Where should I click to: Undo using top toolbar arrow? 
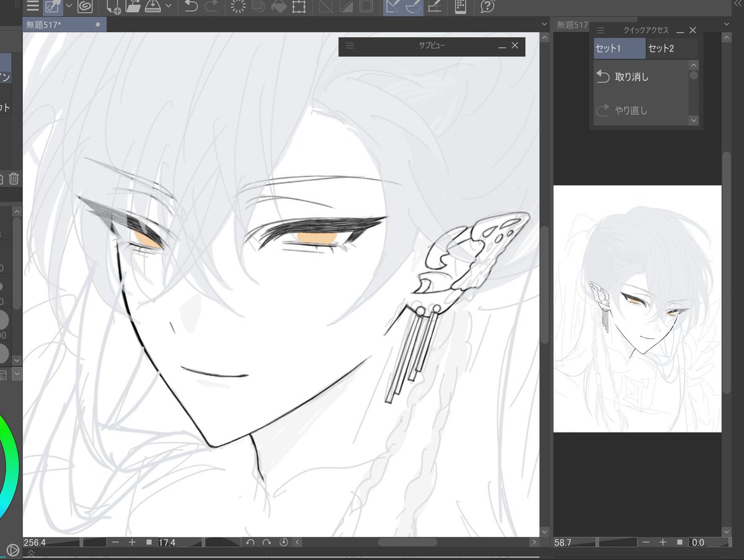pos(192,7)
